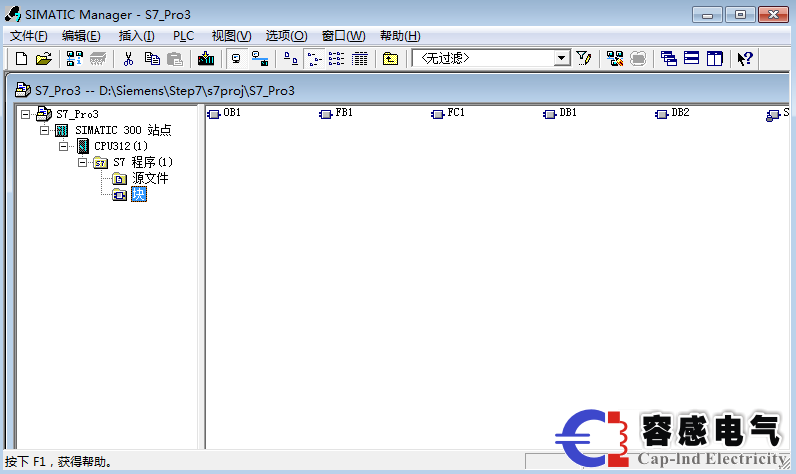Switch to Details view icon
Image resolution: width=796 pixels, height=474 pixels.
click(x=359, y=59)
